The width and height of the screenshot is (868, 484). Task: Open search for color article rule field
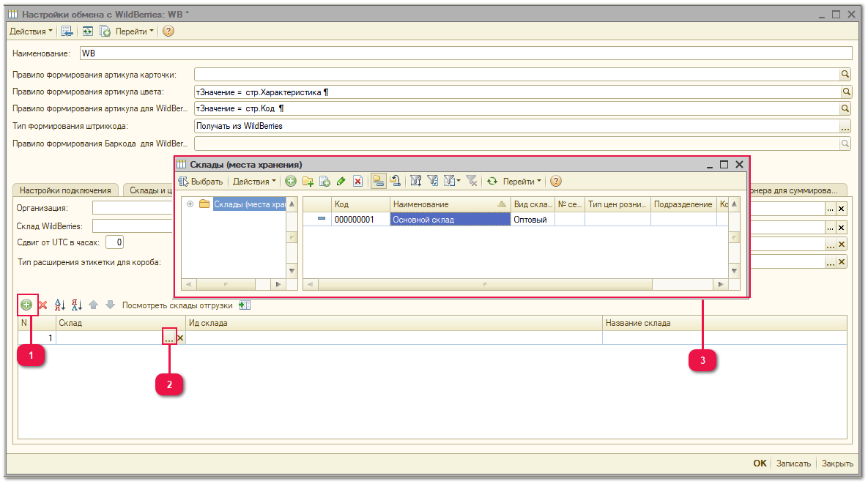[845, 92]
